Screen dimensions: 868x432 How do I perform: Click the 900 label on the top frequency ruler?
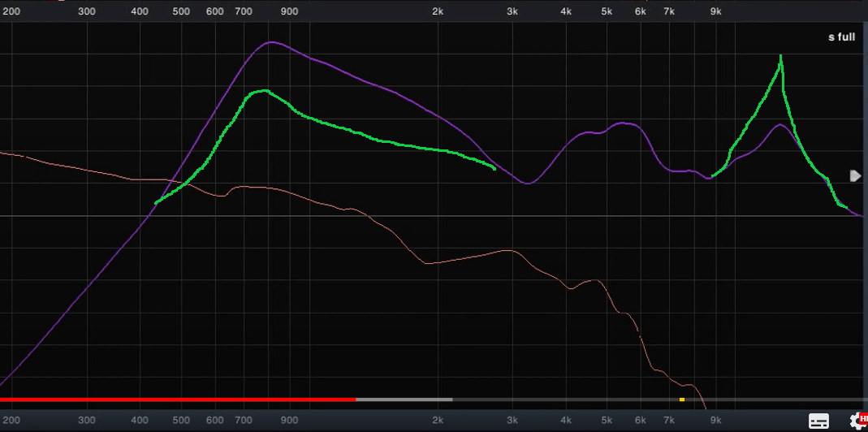289,11
